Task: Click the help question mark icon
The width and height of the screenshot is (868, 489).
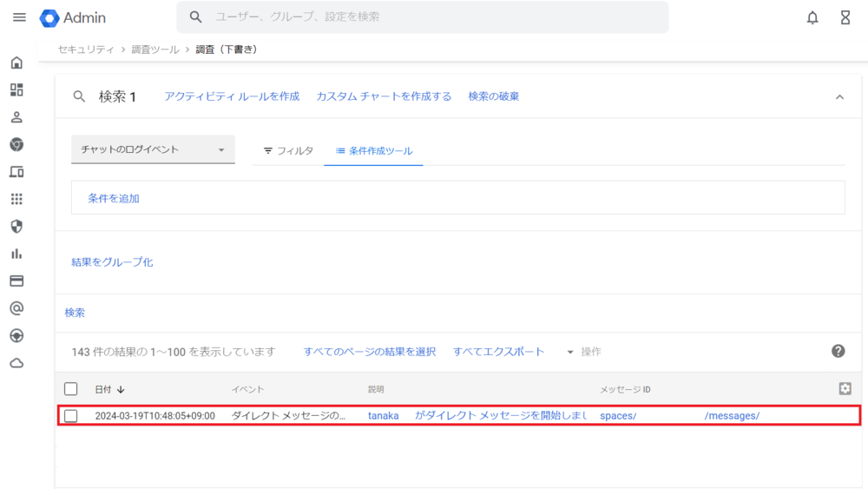Action: 838,351
